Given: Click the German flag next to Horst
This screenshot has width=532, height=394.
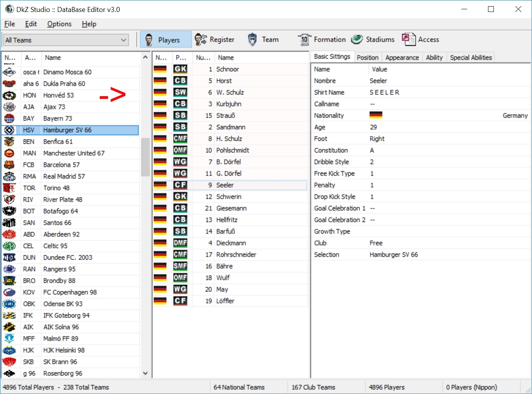Looking at the screenshot, I should pos(160,81).
